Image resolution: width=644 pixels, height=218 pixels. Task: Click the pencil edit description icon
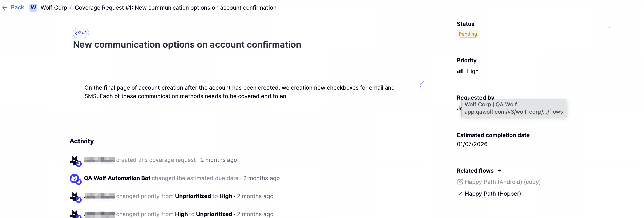tap(422, 84)
